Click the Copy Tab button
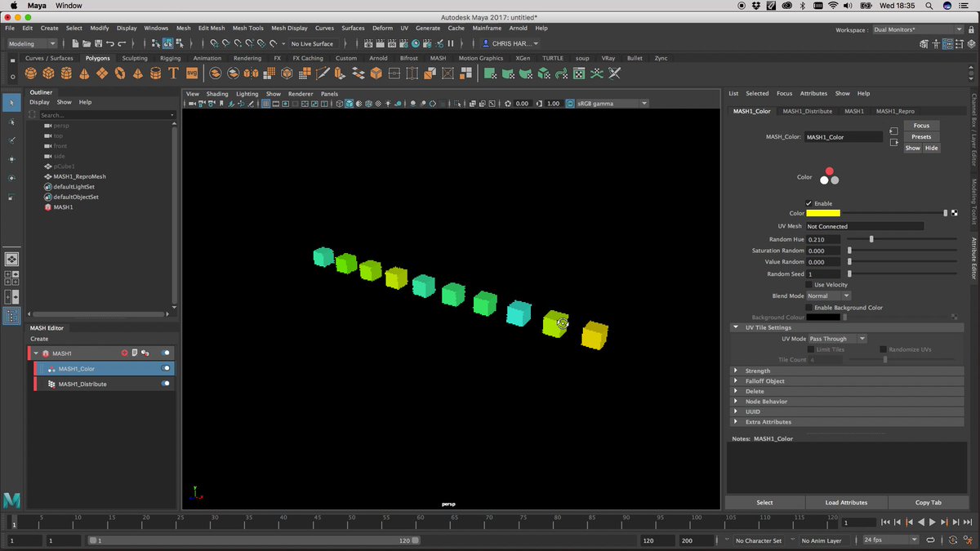Image resolution: width=980 pixels, height=551 pixels. [x=928, y=503]
